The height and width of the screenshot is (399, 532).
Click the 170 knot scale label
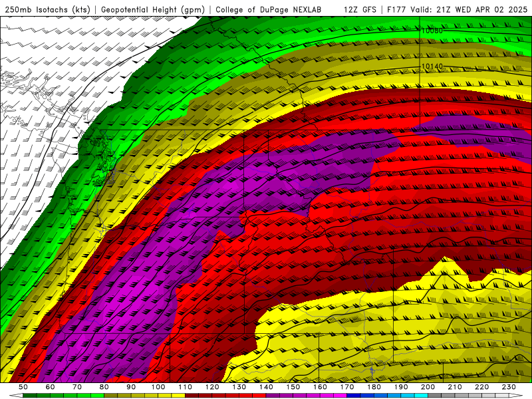tap(347, 387)
